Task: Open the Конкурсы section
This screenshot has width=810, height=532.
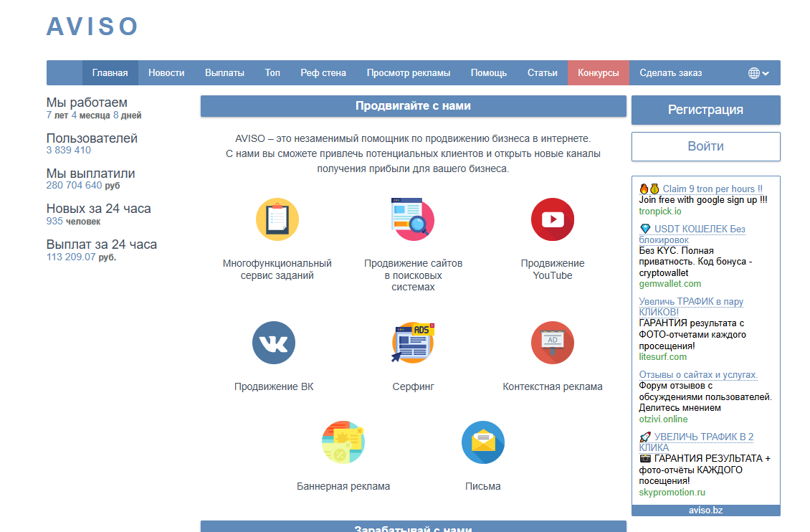Action: [x=598, y=72]
